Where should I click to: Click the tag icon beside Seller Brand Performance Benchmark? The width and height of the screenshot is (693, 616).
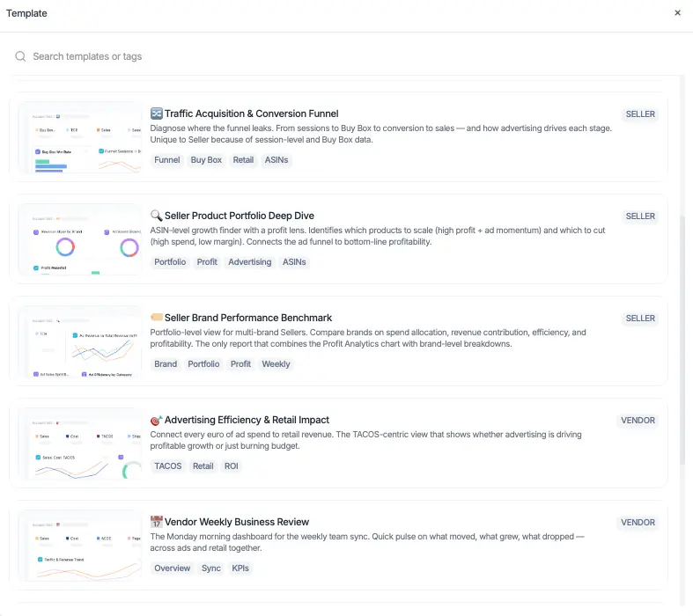pyautogui.click(x=156, y=317)
